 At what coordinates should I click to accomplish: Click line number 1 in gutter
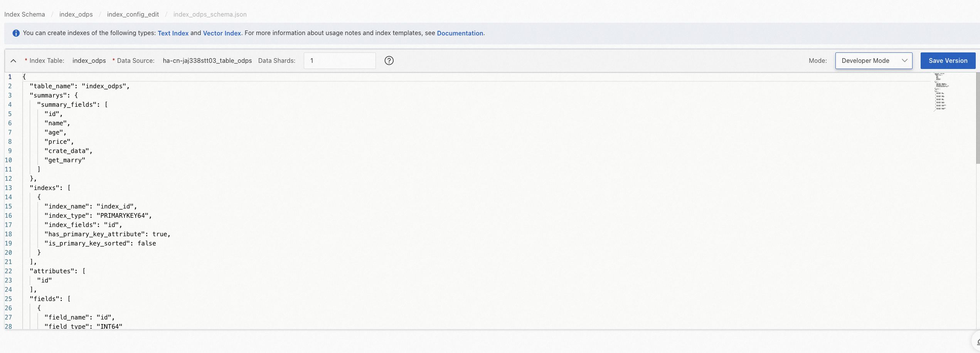pos(10,77)
